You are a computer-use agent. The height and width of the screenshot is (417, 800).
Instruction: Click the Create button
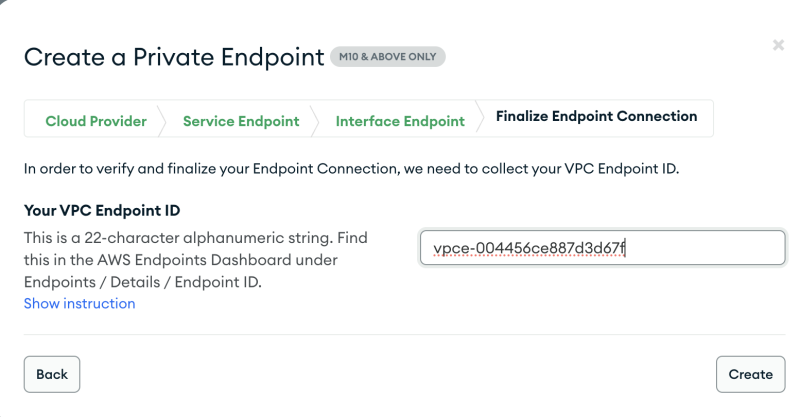point(750,374)
